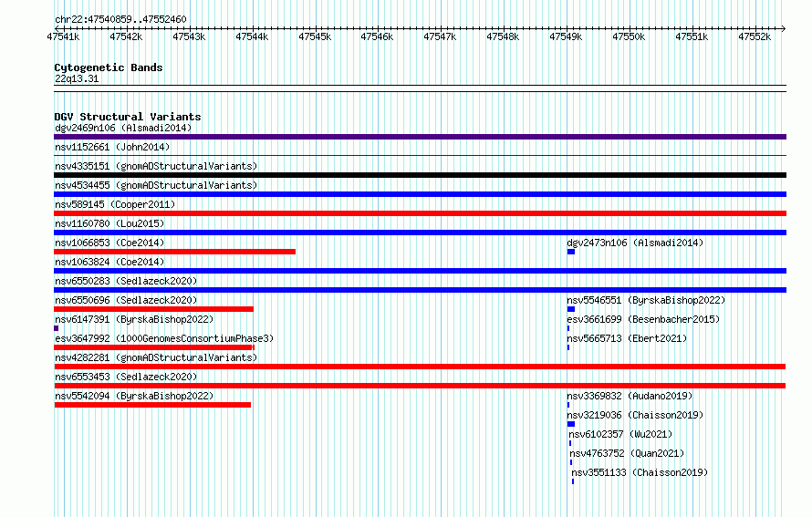Image resolution: width=812 pixels, height=517 pixels.
Task: Click the 47541k ruler label
Action: coord(63,36)
